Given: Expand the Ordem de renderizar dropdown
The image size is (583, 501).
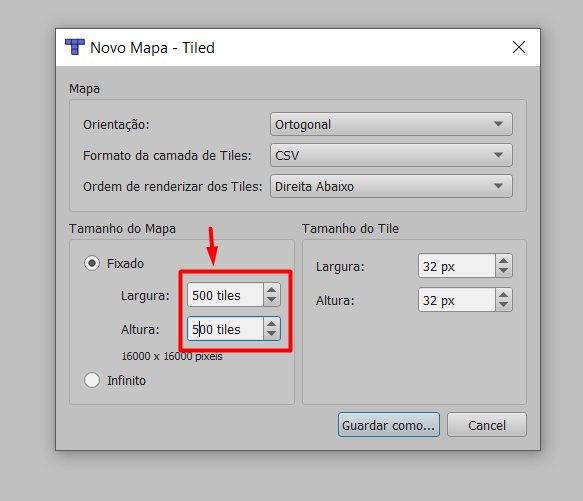Looking at the screenshot, I should coord(391,186).
